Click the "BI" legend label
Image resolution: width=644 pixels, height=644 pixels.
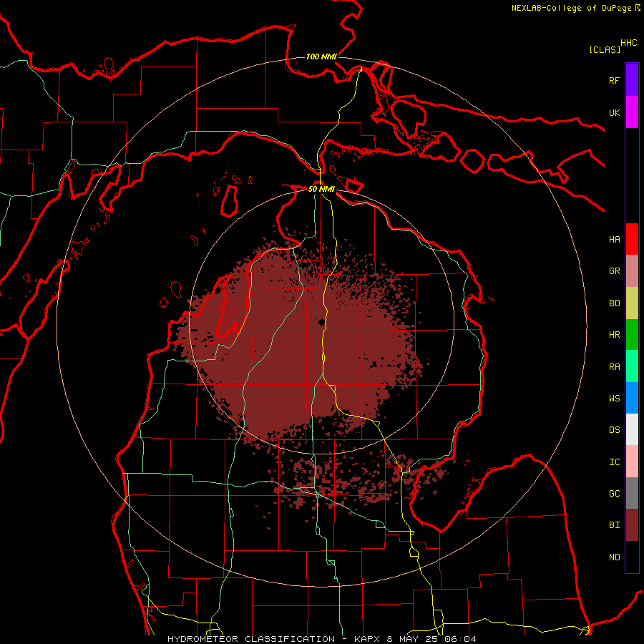click(x=614, y=525)
